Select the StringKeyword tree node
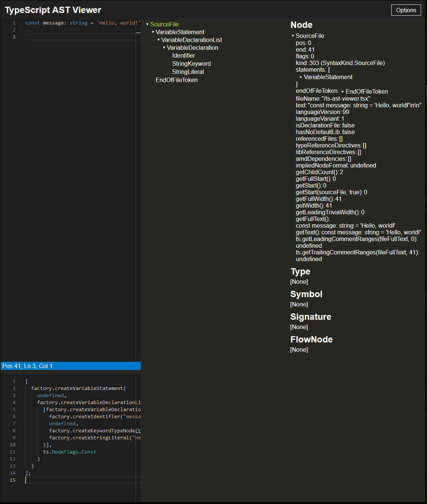 191,64
